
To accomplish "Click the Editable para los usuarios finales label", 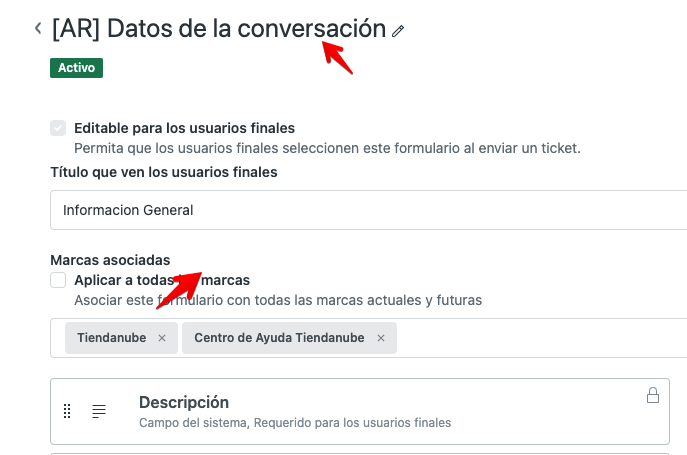I will point(184,128).
